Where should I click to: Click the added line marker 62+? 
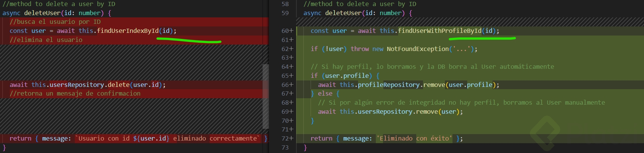(287, 49)
